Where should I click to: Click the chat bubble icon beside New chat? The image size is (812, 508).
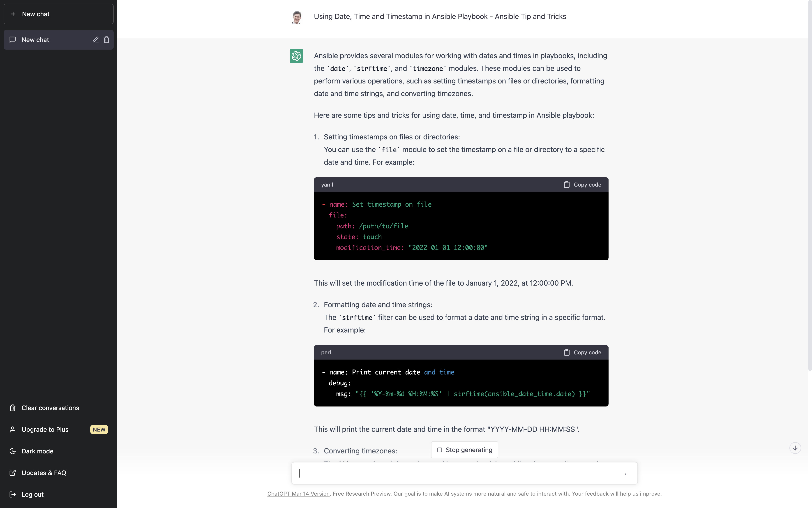click(x=13, y=40)
